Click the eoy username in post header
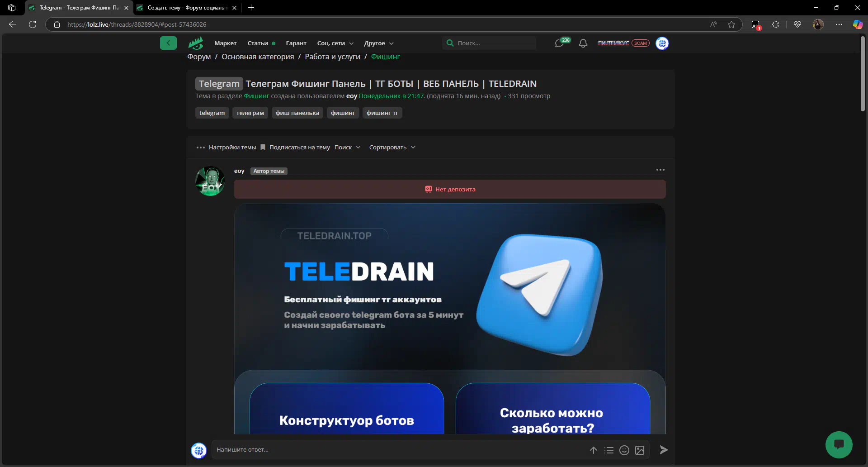This screenshot has width=868, height=467. [x=239, y=171]
